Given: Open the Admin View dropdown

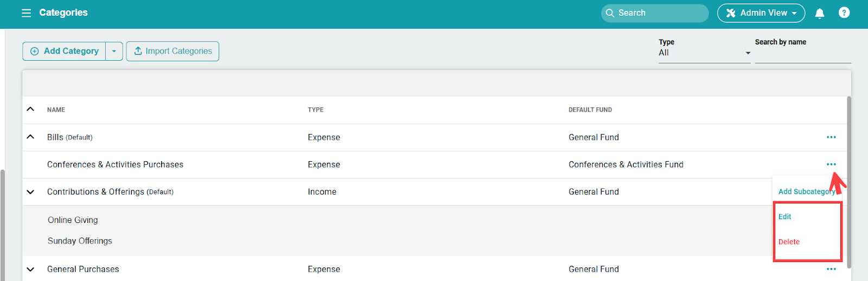Looking at the screenshot, I should pos(761,13).
